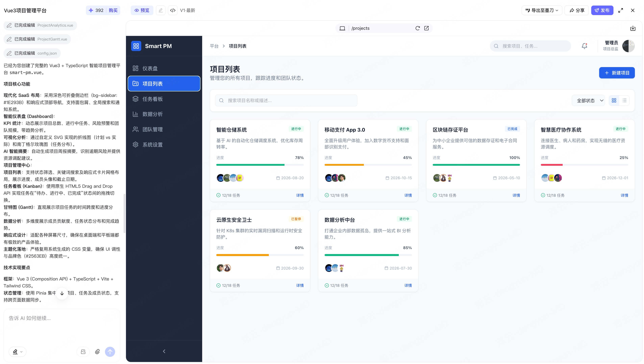The image size is (644, 364).
Task: Click the code view icon
Action: 172,10
